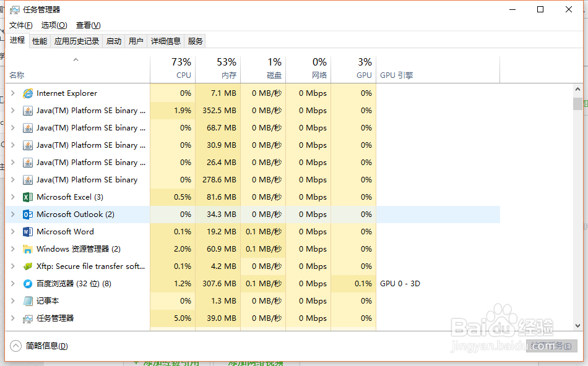Click the scrollbar up arrow
The height and width of the screenshot is (366, 588).
coord(577,89)
